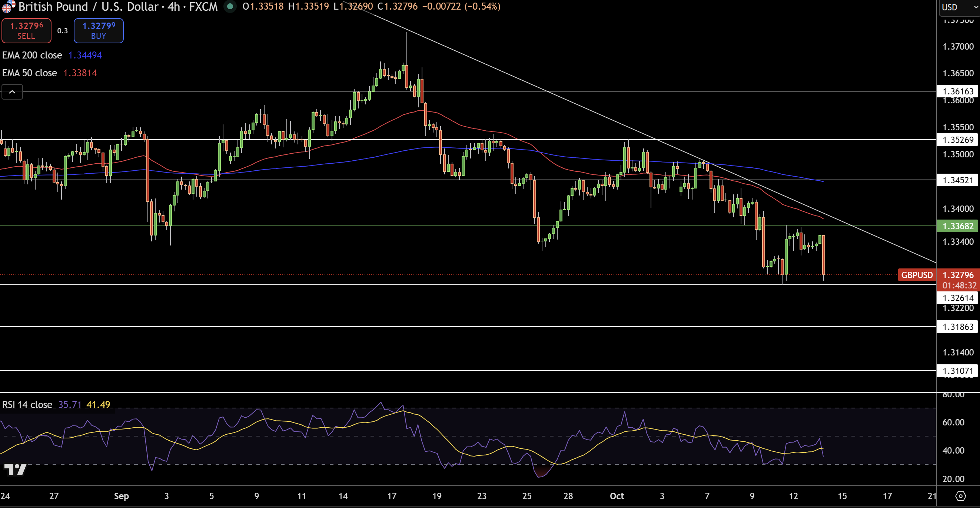Click the red current price 1.32796 label
Viewport: 980px width, 508px height.
[957, 275]
